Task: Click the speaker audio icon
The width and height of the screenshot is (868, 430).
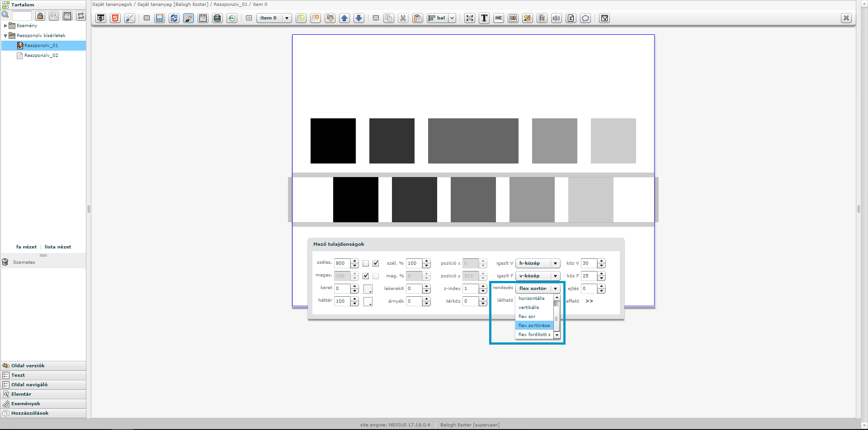Action: [557, 18]
